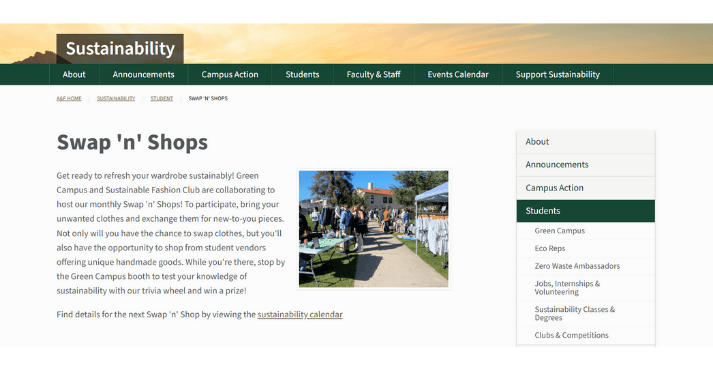Click the Swap 'n' Shops page heading
713x370 pixels.
(x=132, y=142)
